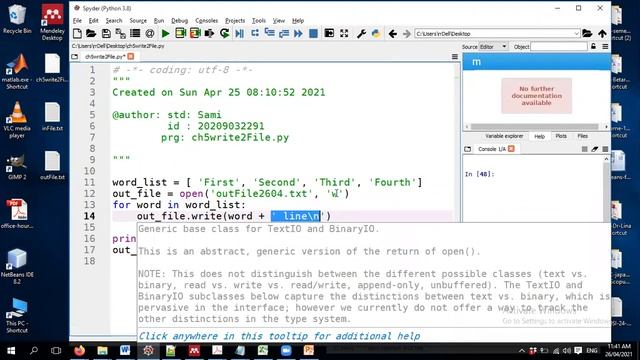The height and width of the screenshot is (360, 640).
Task: Toggle the Help pane lock icon
Action: [593, 47]
